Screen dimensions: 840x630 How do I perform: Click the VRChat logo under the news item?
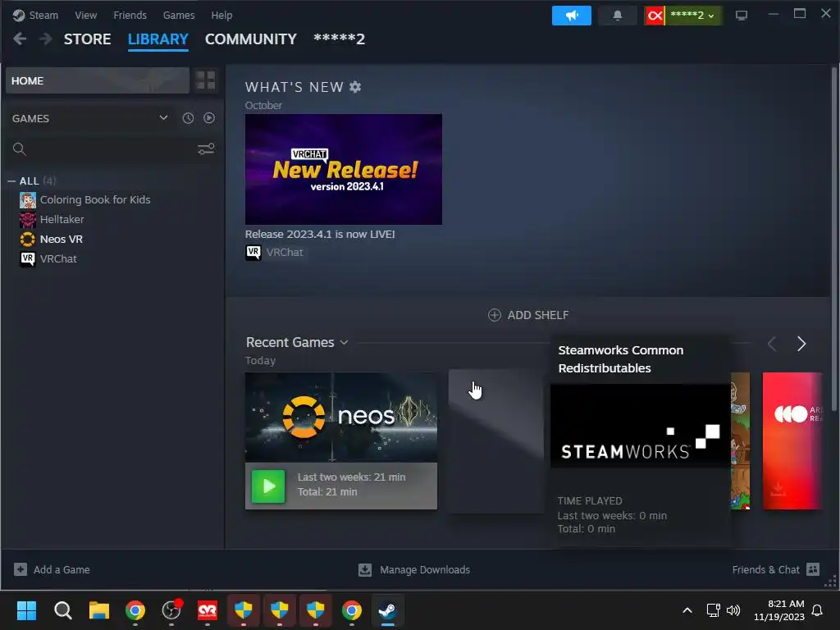253,253
